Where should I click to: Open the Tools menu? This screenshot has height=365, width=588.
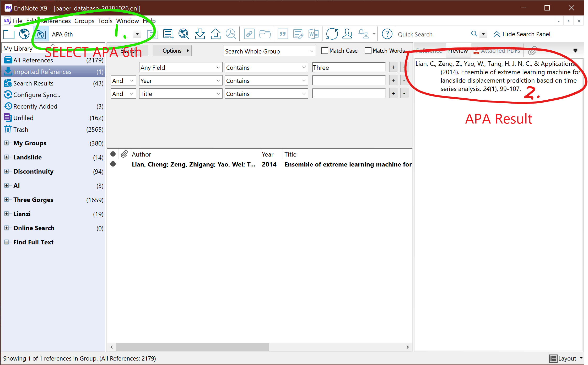click(x=105, y=21)
